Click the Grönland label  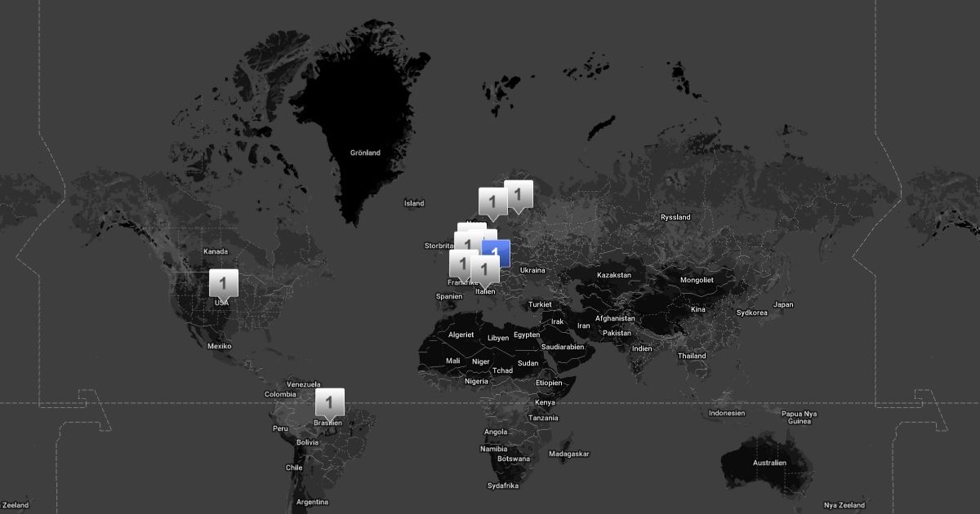coord(365,153)
